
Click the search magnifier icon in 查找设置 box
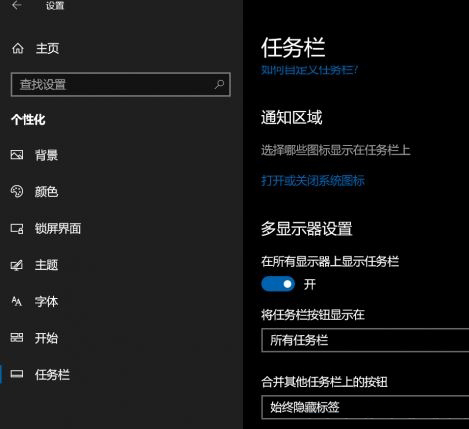click(219, 84)
